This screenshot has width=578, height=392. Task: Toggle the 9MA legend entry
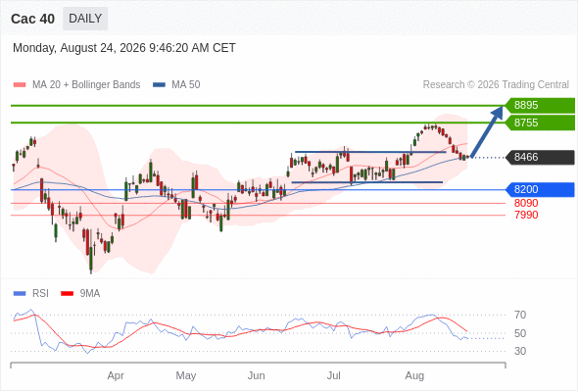pyautogui.click(x=80, y=294)
